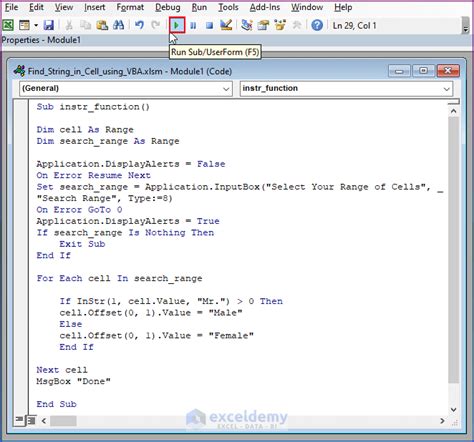
Task: Open the File menu
Action: [x=11, y=7]
